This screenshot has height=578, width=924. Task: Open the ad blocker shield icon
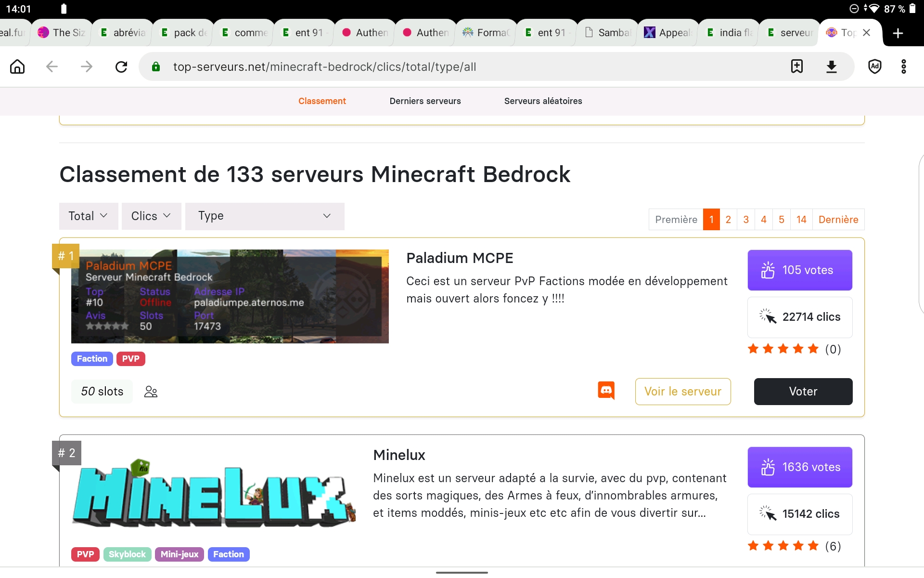click(x=875, y=66)
